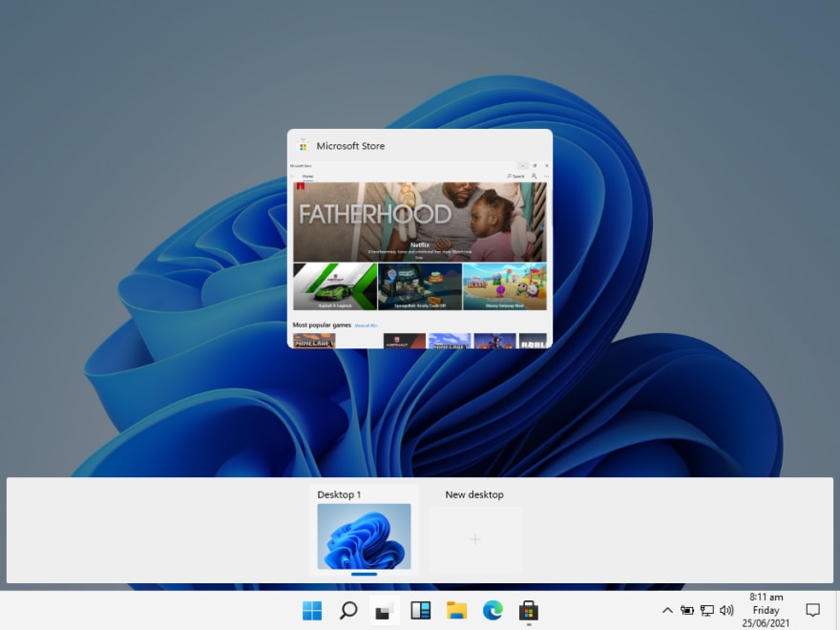Add a new desktop with plus tile

point(475,539)
